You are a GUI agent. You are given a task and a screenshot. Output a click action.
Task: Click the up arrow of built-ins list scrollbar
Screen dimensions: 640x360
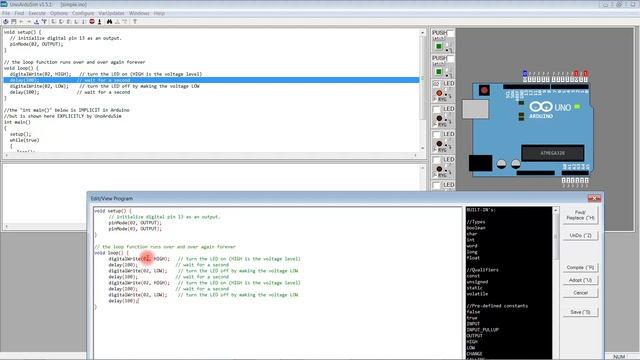coord(556,210)
